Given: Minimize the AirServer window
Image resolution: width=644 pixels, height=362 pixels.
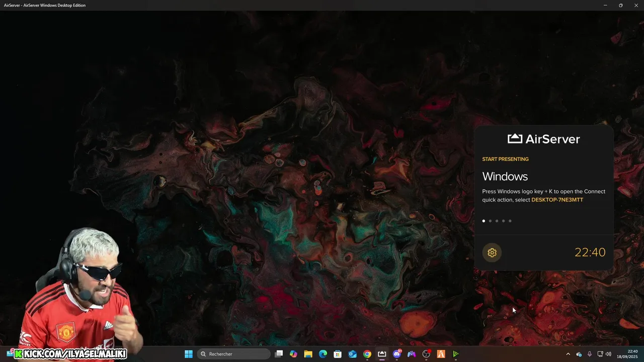Looking at the screenshot, I should click(x=605, y=5).
